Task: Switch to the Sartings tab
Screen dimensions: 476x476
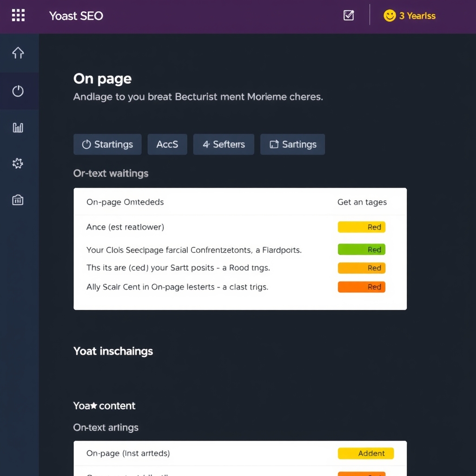Action: click(293, 144)
